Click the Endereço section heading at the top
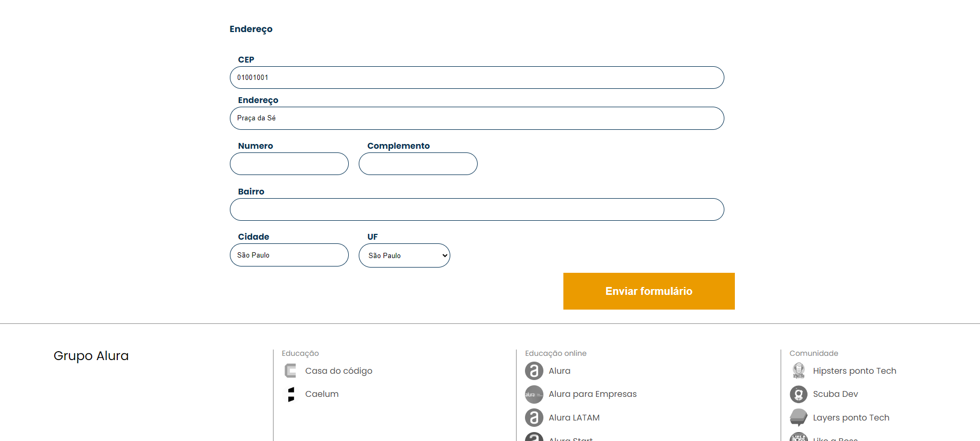The height and width of the screenshot is (441, 980). pos(251,29)
